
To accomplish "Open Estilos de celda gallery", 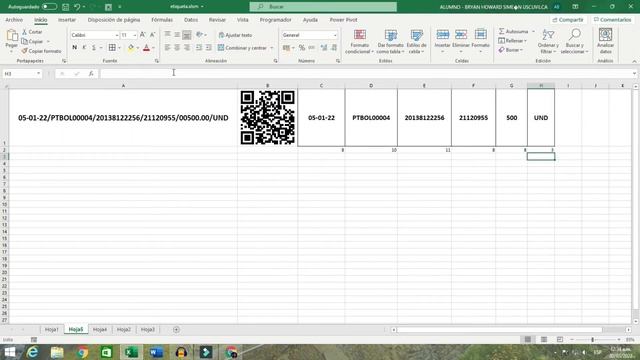I will [417, 41].
